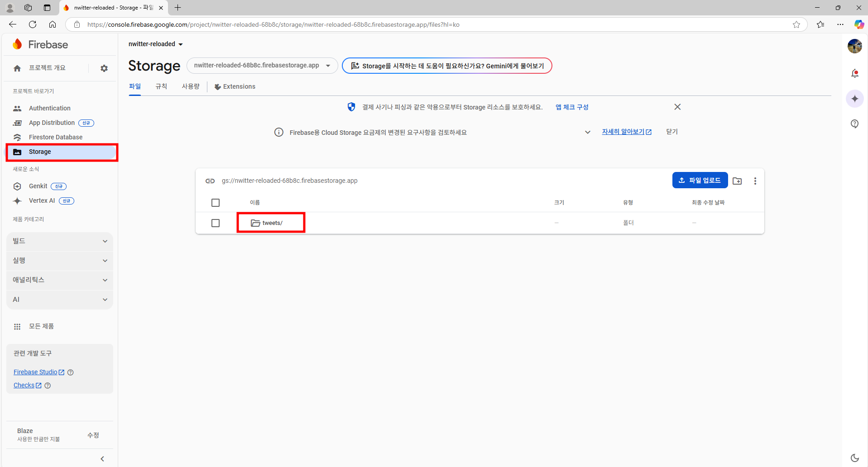Open project settings gear icon

(x=104, y=68)
